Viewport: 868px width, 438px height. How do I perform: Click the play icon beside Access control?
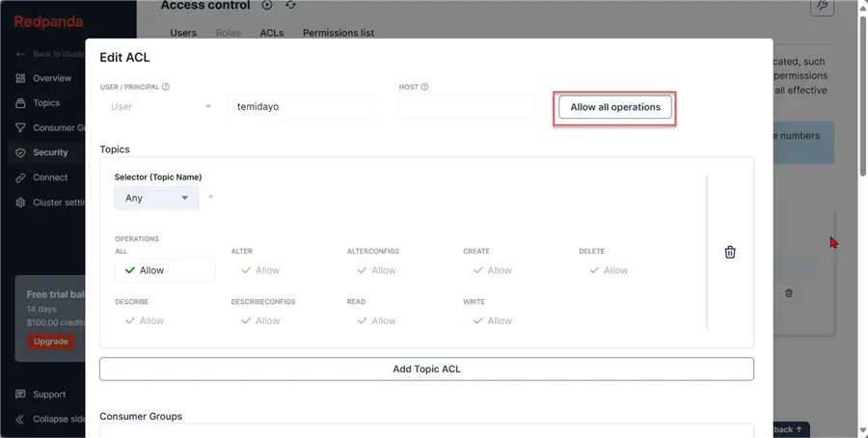click(267, 5)
